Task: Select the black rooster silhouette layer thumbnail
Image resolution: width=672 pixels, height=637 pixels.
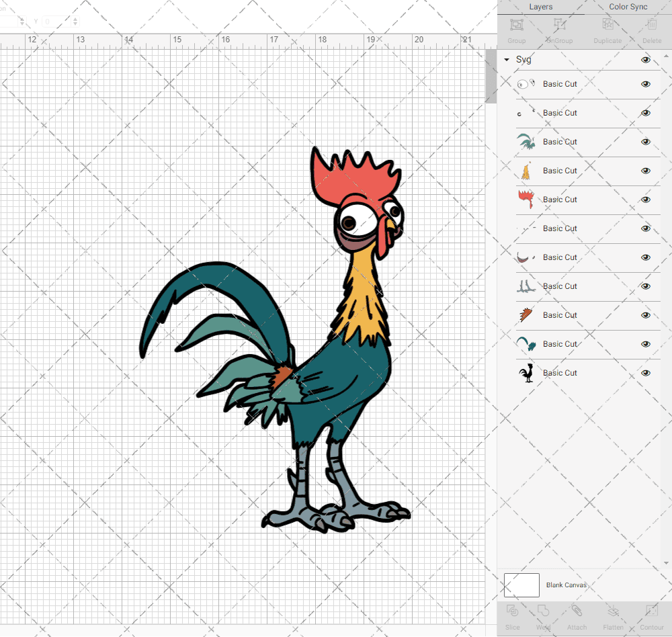Action: pyautogui.click(x=526, y=373)
